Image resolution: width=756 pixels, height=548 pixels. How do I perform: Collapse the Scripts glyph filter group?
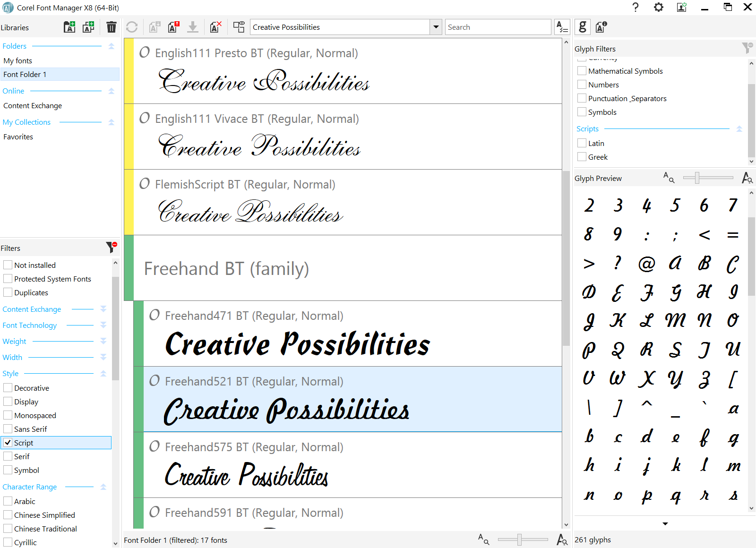point(739,128)
